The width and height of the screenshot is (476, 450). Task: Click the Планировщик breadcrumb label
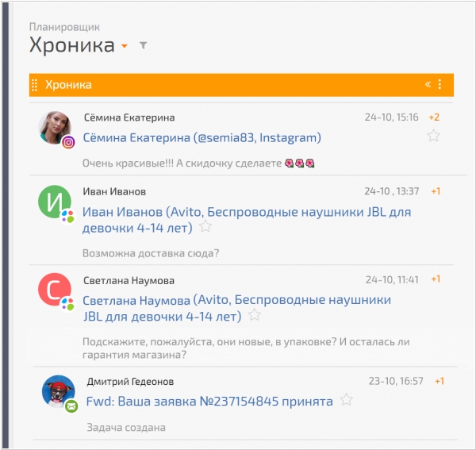tap(64, 27)
